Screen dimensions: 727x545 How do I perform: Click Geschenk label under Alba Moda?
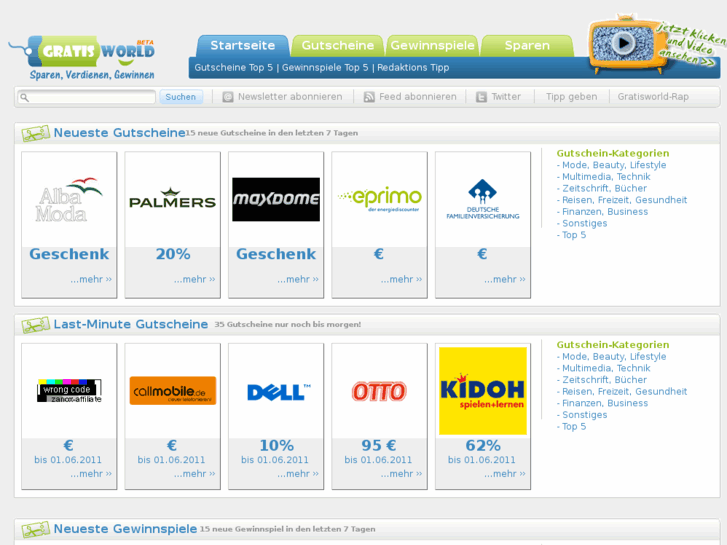tap(69, 254)
